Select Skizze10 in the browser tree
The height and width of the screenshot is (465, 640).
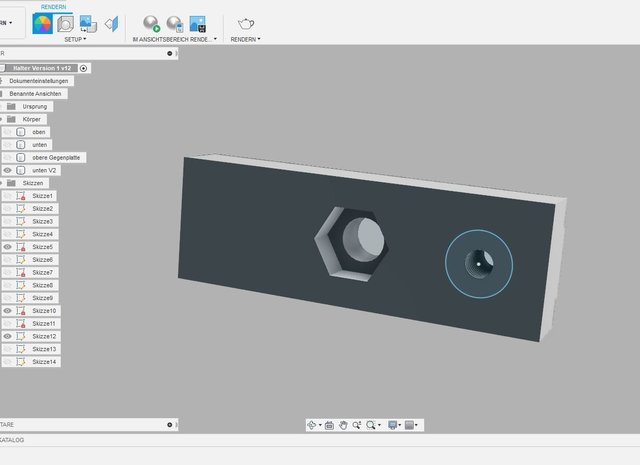click(44, 311)
